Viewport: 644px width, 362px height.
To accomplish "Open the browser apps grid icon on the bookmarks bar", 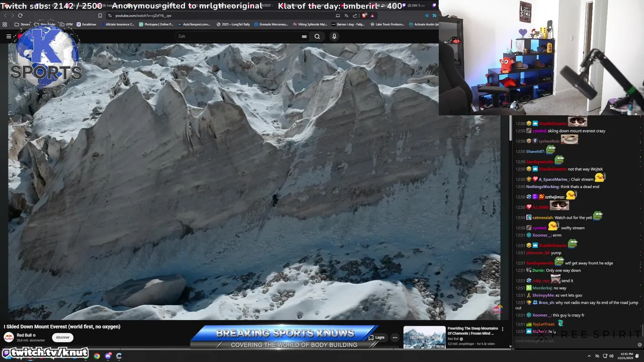I will click(5, 24).
